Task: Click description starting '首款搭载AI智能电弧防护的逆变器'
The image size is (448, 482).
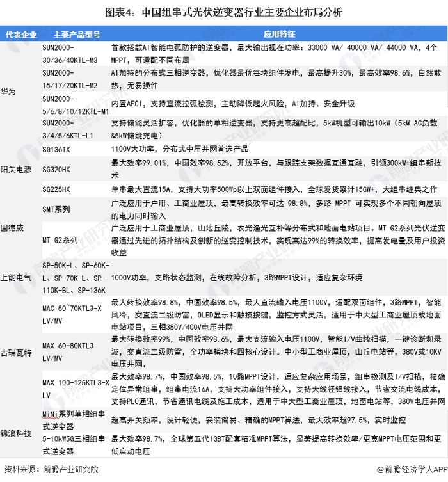Action: point(274,54)
